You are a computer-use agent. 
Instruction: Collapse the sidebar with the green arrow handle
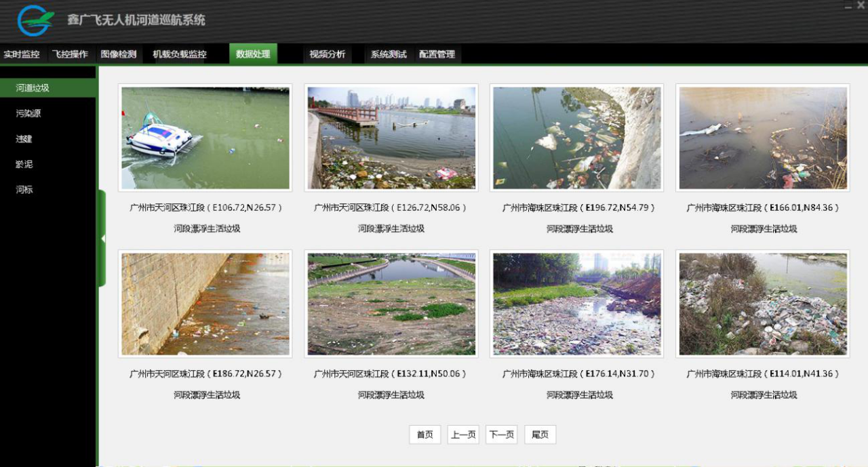[x=102, y=239]
